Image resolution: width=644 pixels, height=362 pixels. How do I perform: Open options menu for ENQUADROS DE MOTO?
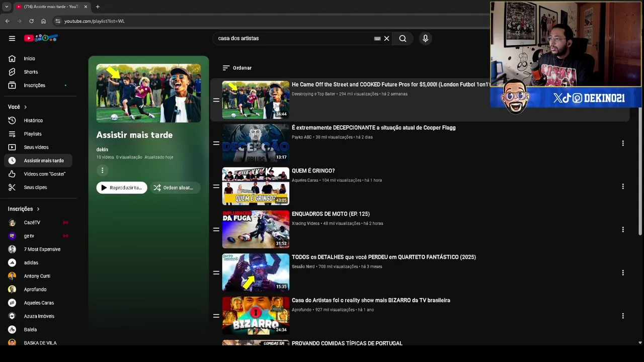pyautogui.click(x=623, y=230)
